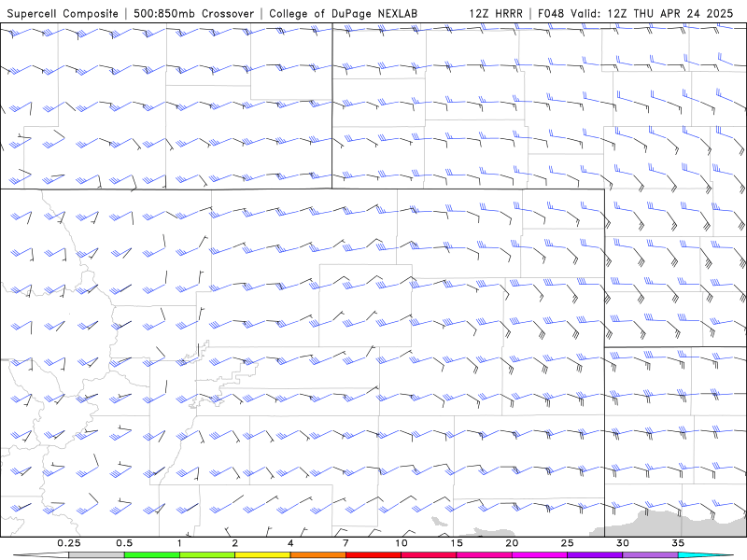Click the "12Z THU APR 24 2025" valid time
Screen dimensions: 747x560
pyautogui.click(x=670, y=13)
